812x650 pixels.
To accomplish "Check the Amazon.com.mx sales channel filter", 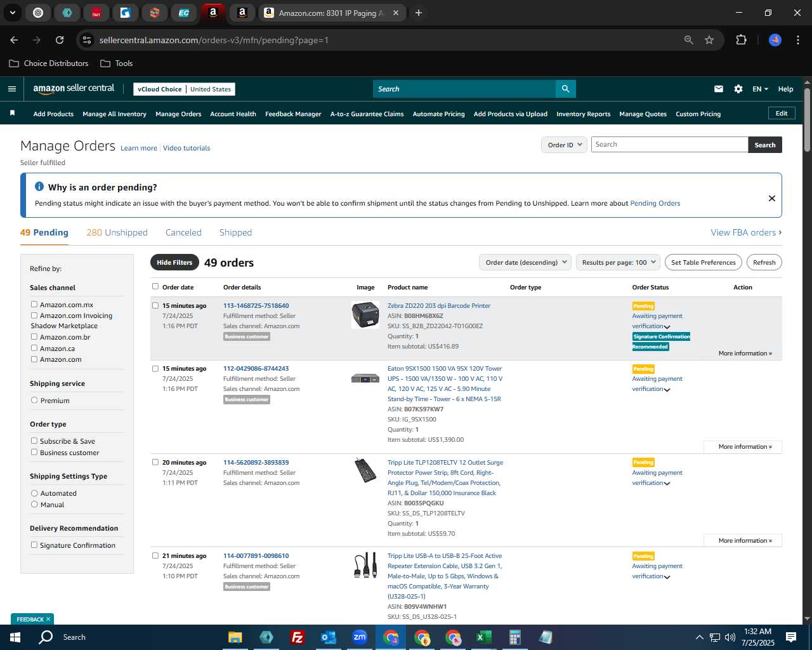I will (34, 305).
